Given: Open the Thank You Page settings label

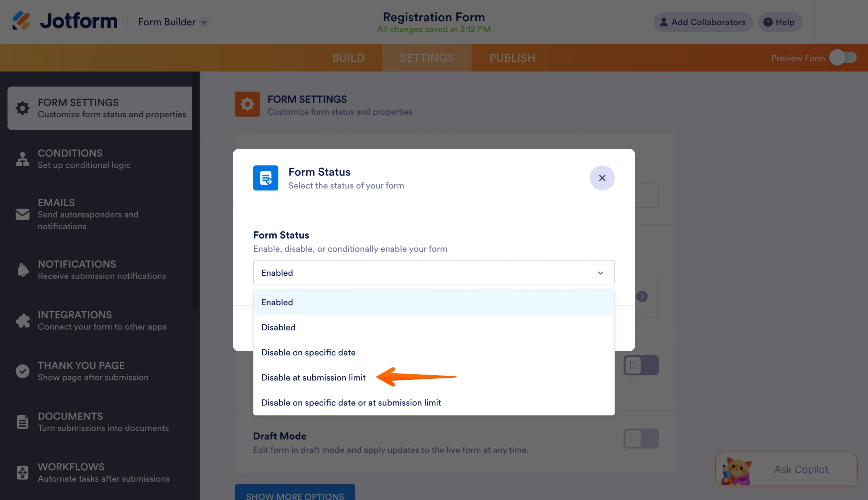Looking at the screenshot, I should point(81,366).
